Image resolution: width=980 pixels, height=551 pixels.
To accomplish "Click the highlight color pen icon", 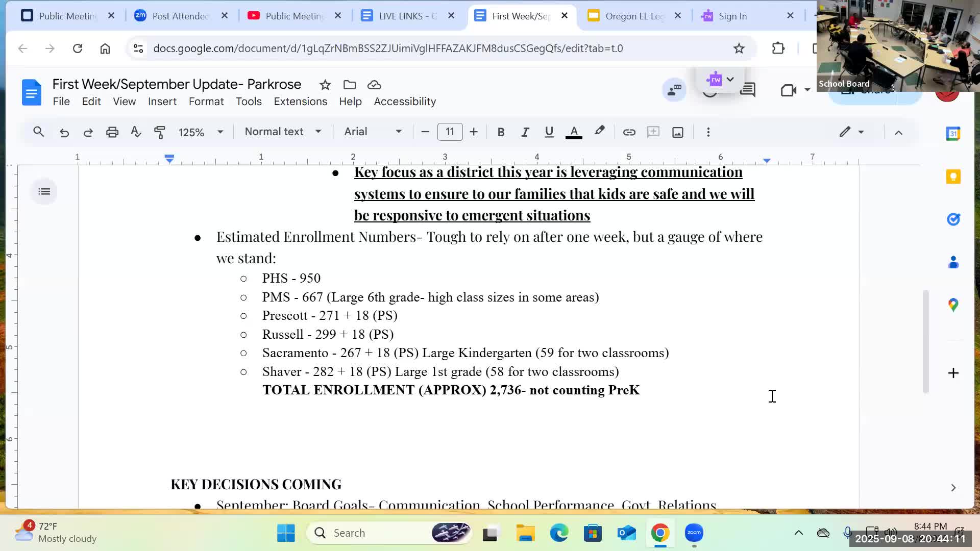I will [x=599, y=132].
